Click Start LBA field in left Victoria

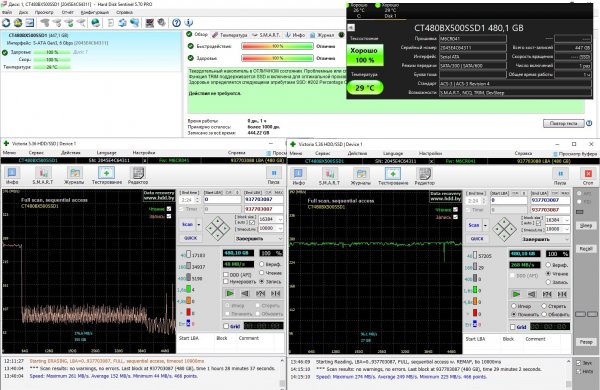pyautogui.click(x=222, y=199)
